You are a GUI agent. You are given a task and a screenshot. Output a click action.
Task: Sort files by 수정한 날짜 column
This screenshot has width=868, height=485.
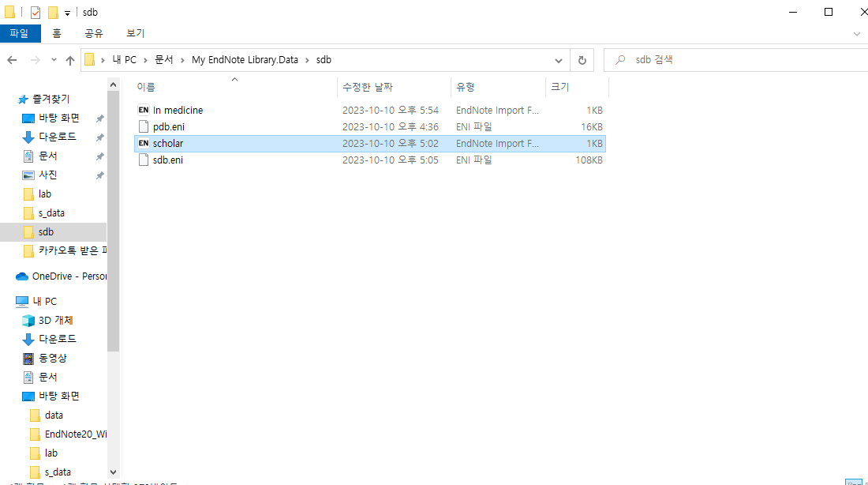point(368,87)
